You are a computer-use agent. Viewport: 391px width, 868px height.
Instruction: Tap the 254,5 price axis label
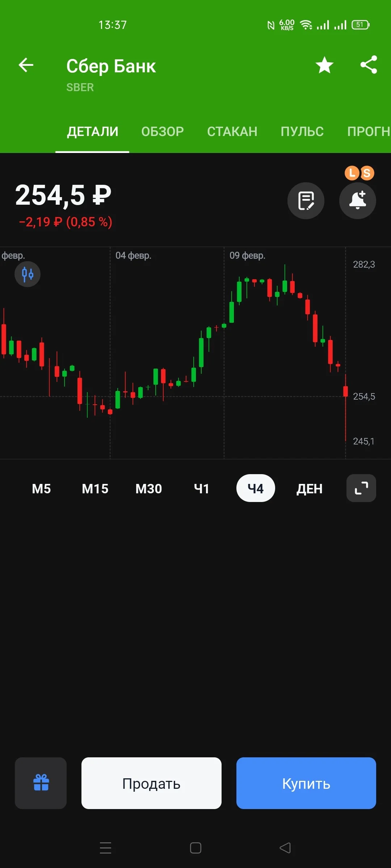click(x=364, y=396)
